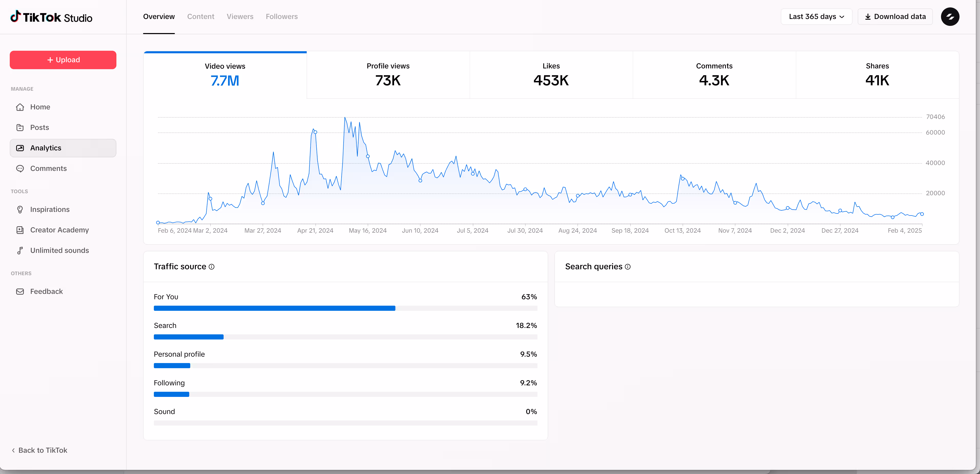Open the Viewers tab
980x474 pixels.
(x=240, y=17)
